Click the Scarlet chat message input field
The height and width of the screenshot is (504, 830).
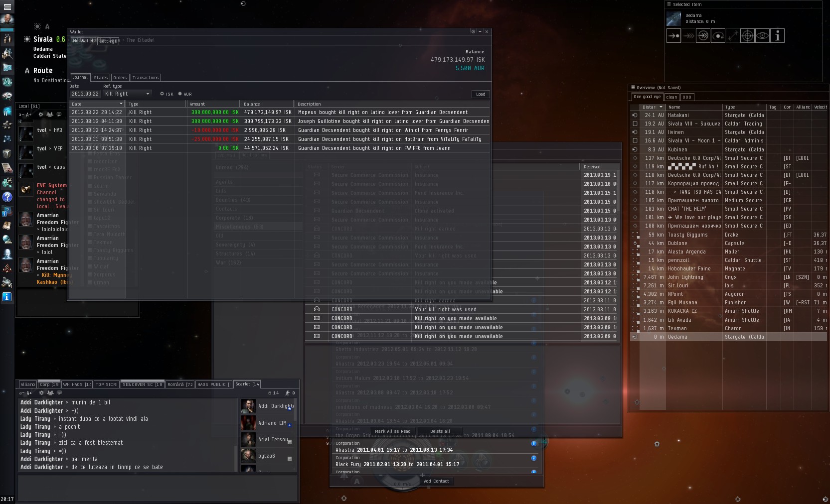tap(158, 488)
